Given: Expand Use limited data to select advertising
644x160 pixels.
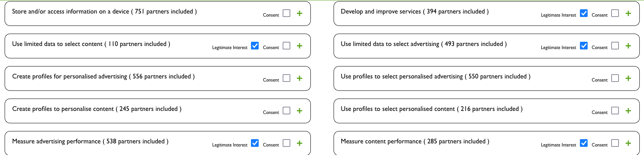Looking at the screenshot, I should [628, 46].
